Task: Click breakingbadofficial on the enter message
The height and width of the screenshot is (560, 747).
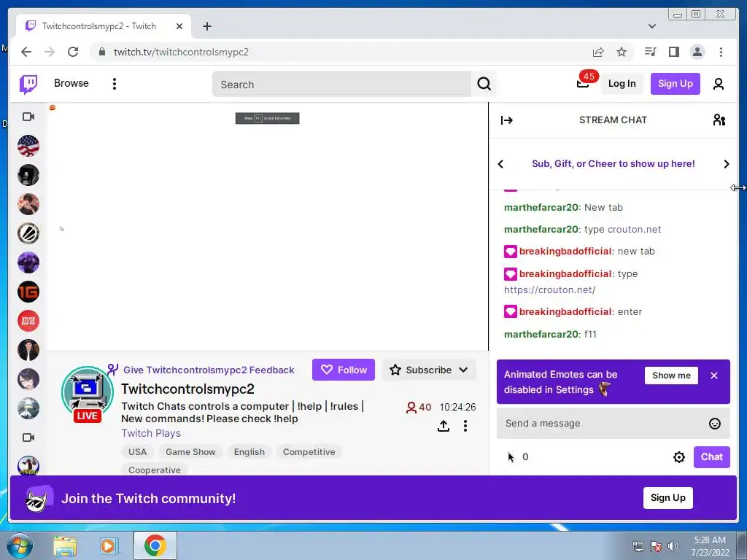Action: pyautogui.click(x=565, y=312)
